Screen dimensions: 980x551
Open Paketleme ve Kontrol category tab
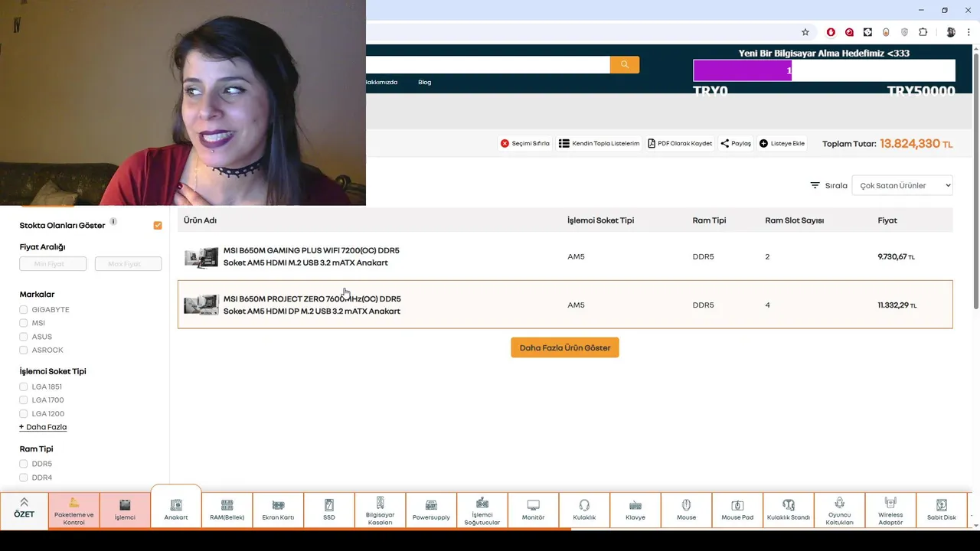pos(74,510)
